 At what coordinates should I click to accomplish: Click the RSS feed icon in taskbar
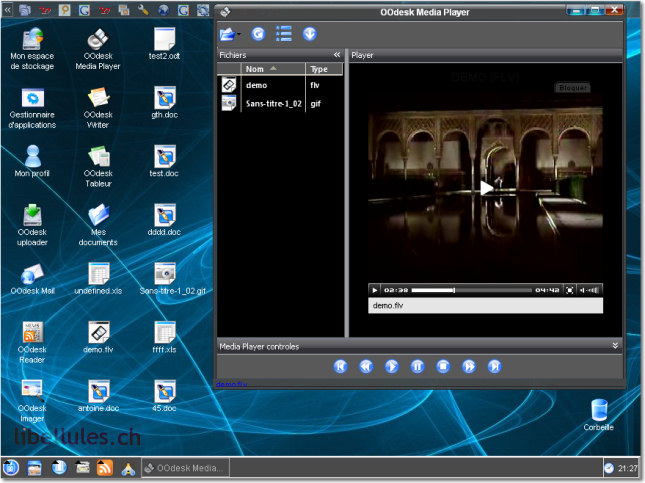click(x=104, y=468)
